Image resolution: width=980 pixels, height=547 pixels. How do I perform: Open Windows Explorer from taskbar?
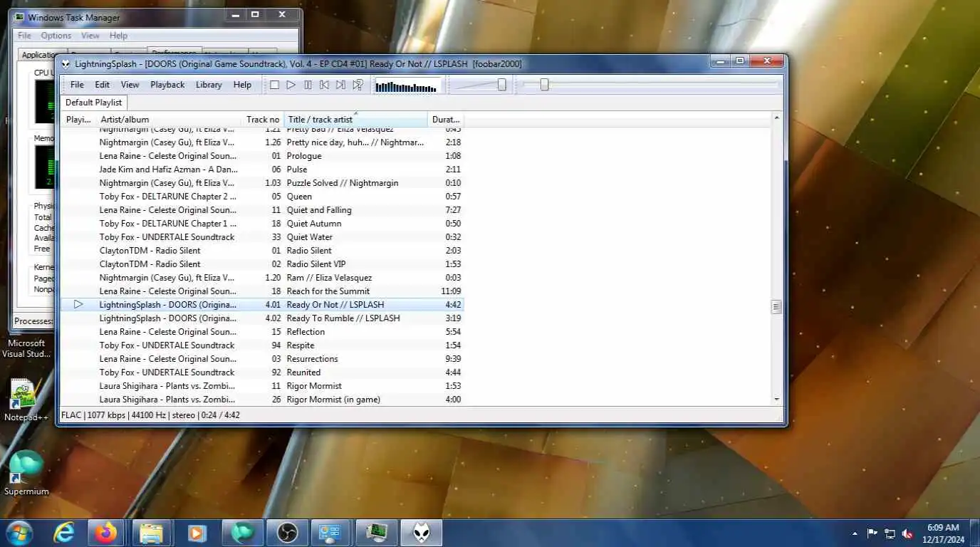click(x=151, y=533)
